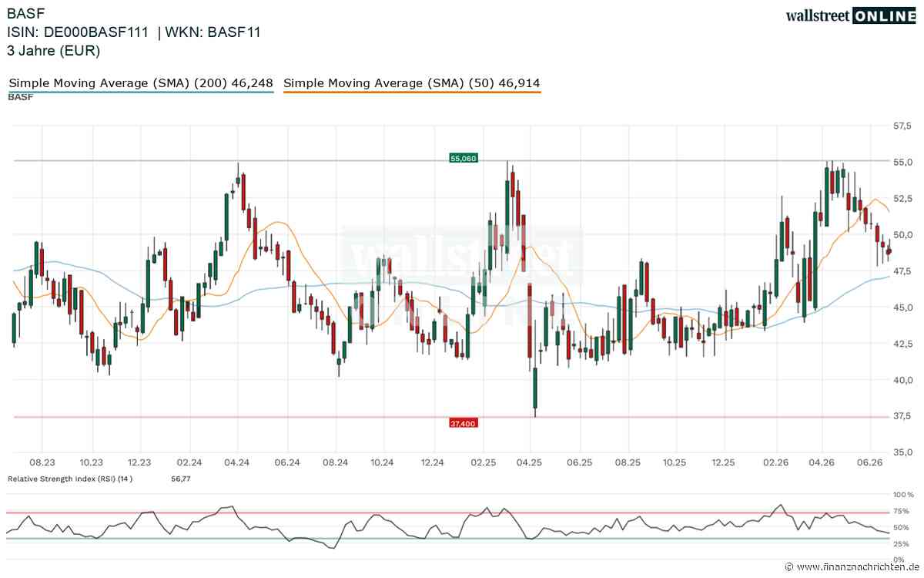
Task: Click the 06.26 date axis label
Action: click(x=870, y=462)
